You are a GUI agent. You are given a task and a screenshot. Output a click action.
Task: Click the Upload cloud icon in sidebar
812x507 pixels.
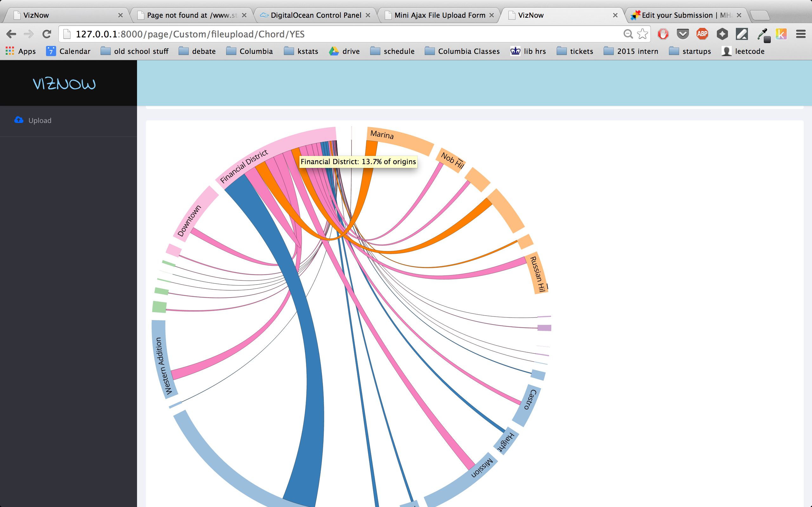coord(19,120)
